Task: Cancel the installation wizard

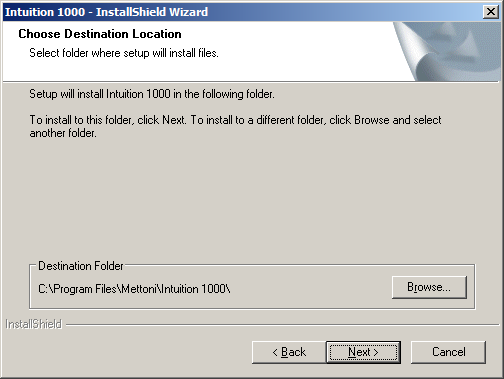Action: click(x=448, y=352)
